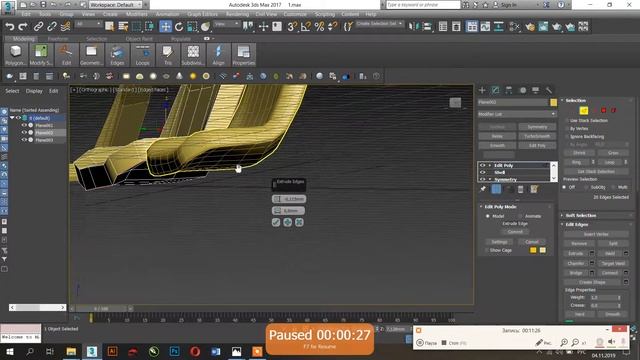Enable the Use Stack Selection checkbox
Screen dimensions: 640x360
pos(567,120)
